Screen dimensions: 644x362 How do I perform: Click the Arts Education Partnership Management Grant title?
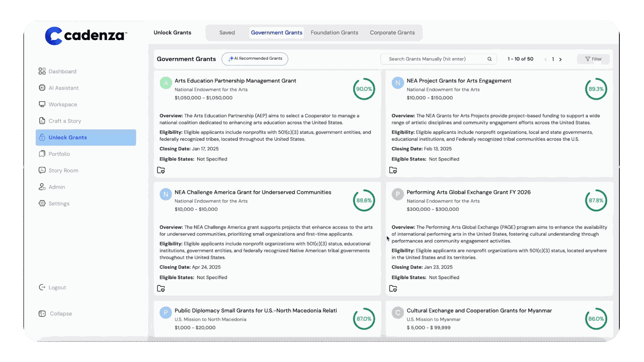coord(235,81)
